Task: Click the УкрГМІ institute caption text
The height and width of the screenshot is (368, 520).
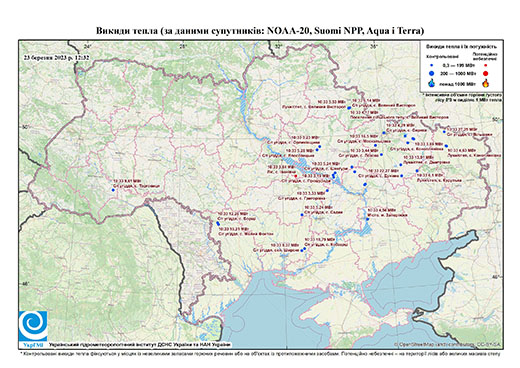Action: pyautogui.click(x=140, y=344)
